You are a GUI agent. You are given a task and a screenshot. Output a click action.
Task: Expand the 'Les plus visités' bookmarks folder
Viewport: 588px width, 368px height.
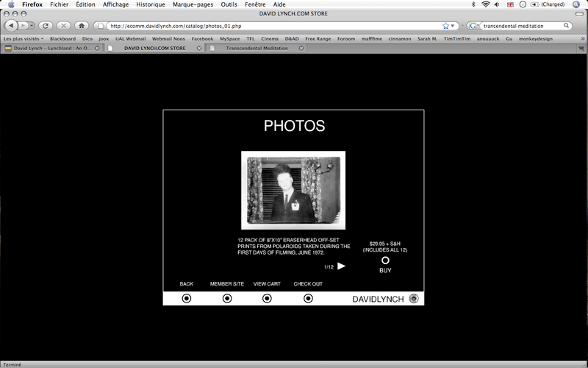click(x=24, y=39)
